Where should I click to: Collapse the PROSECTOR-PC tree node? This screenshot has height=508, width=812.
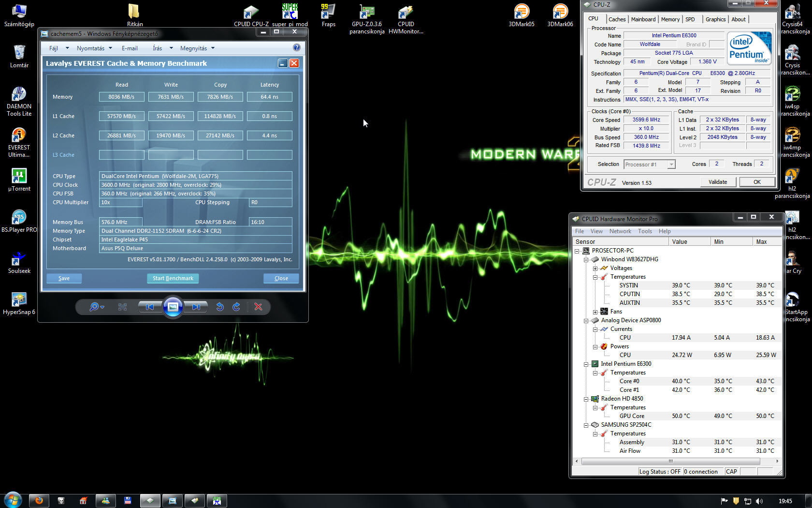pos(577,251)
